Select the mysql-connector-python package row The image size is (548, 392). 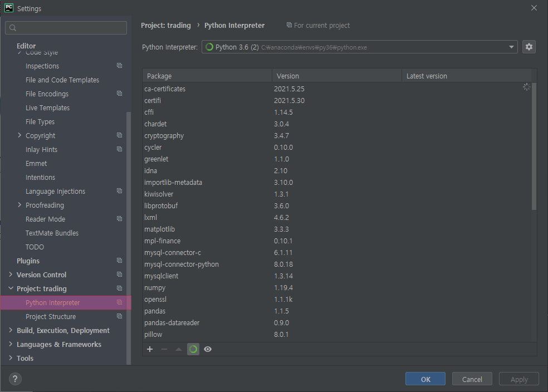337,264
